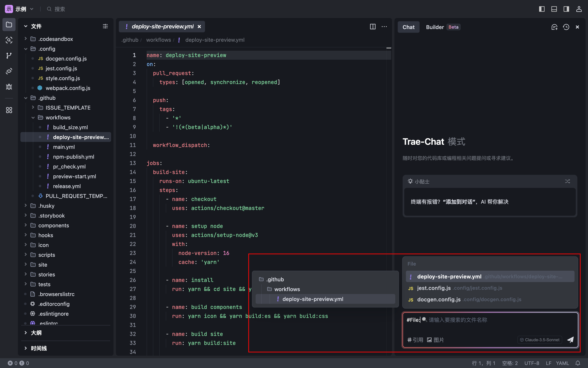Toggle the left sidebar layout icon
Image resolution: width=588 pixels, height=368 pixels.
tap(542, 9)
